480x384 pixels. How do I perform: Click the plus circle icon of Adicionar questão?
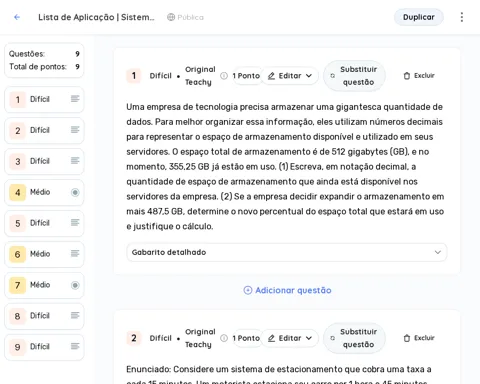pyautogui.click(x=248, y=290)
